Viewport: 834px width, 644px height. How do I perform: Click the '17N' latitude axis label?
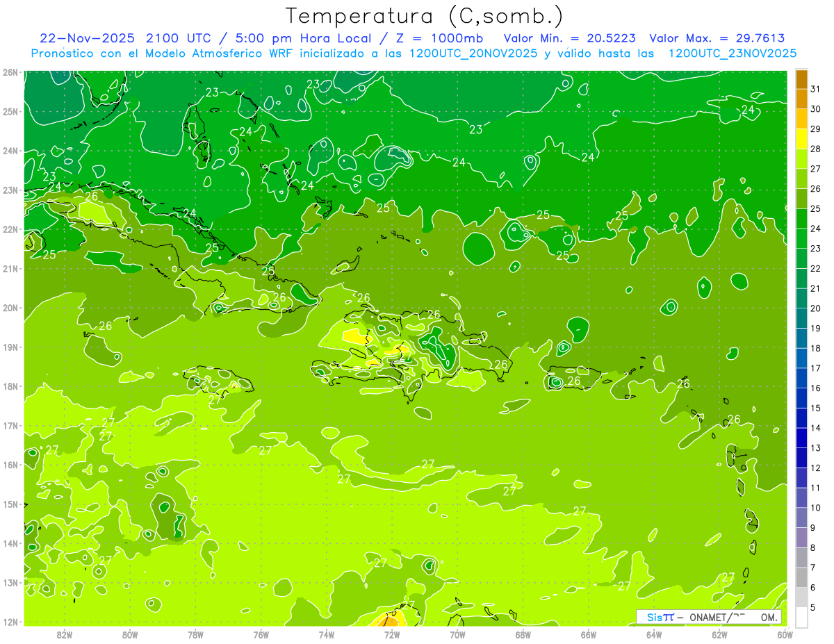[x=10, y=425]
